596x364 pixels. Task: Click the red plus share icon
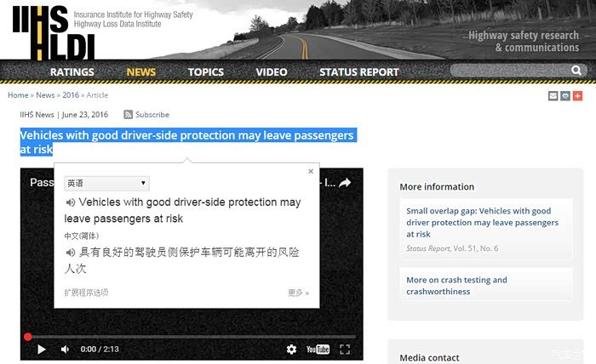click(577, 96)
